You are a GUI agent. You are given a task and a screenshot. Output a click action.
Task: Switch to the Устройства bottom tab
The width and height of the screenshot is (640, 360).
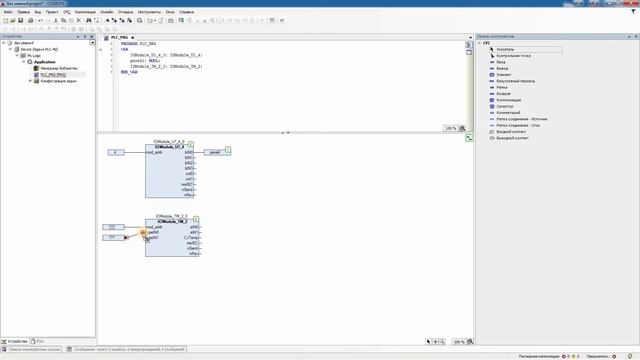(14, 341)
